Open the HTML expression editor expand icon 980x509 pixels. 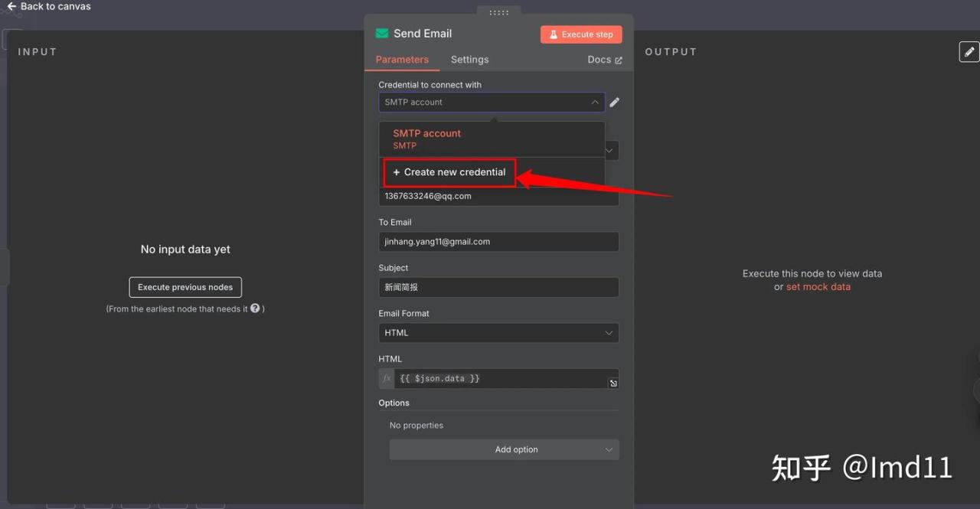coord(613,383)
